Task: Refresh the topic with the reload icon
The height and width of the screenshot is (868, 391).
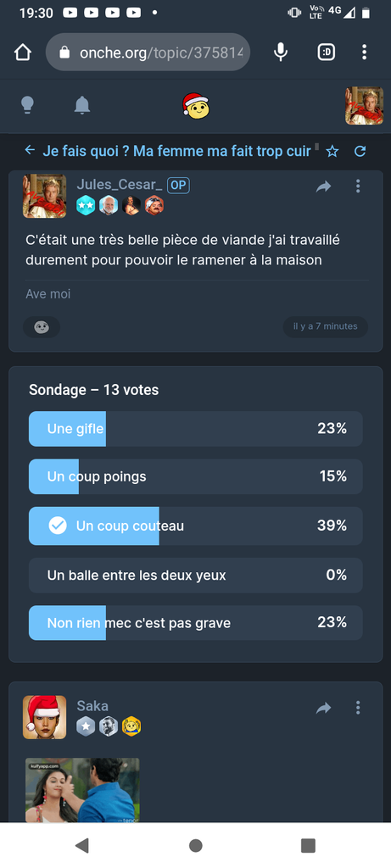Action: tap(360, 151)
